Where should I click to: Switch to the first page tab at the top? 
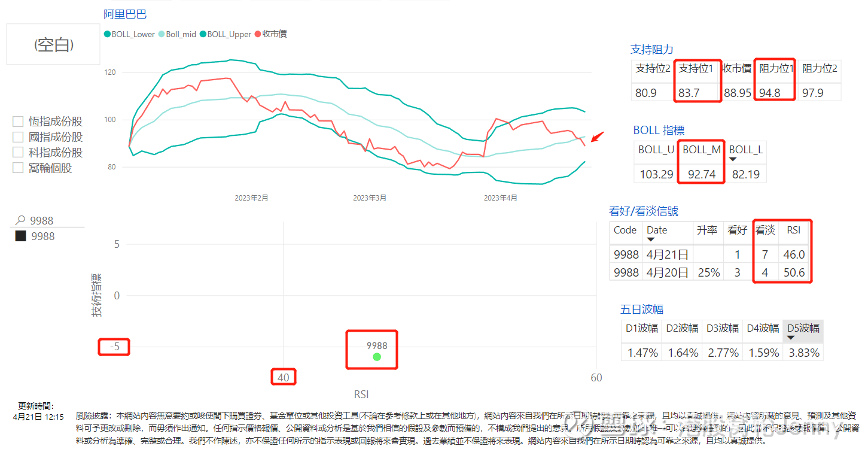tap(141, 2)
